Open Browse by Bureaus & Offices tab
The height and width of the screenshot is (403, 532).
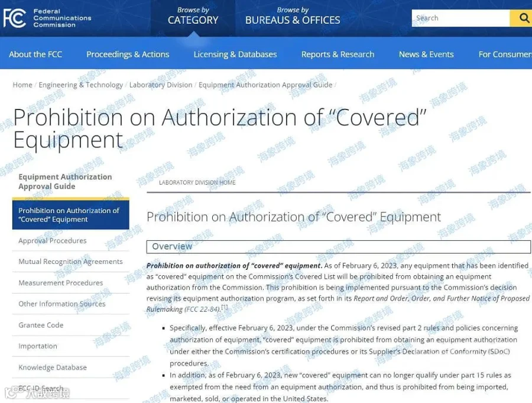(x=293, y=16)
